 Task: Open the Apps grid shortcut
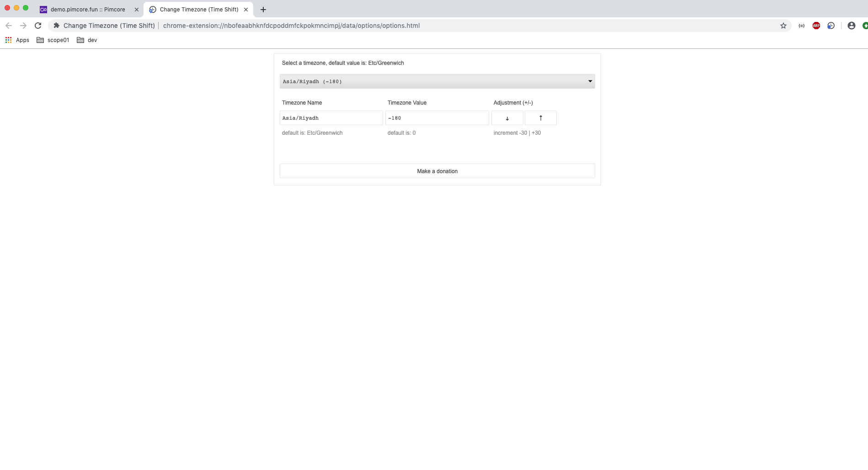point(17,40)
